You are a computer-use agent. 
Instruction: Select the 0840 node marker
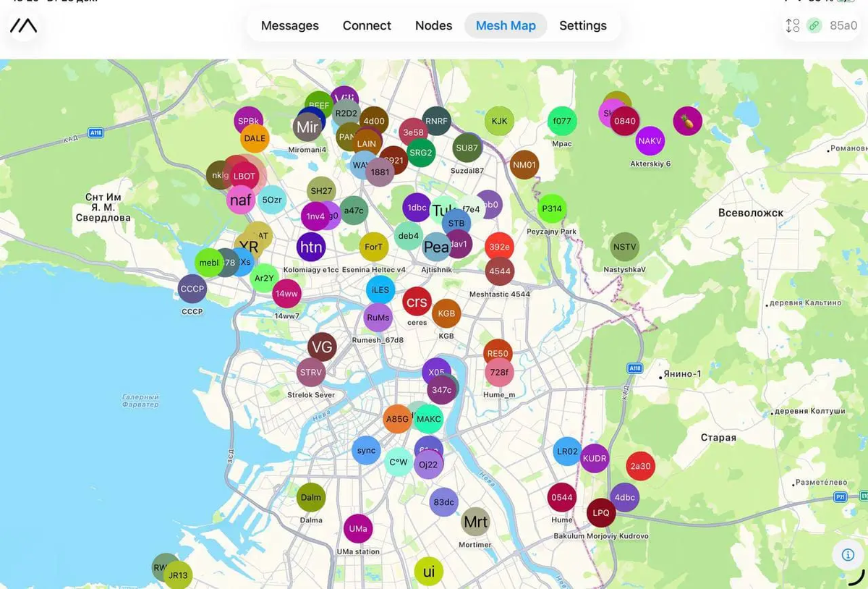click(x=624, y=121)
